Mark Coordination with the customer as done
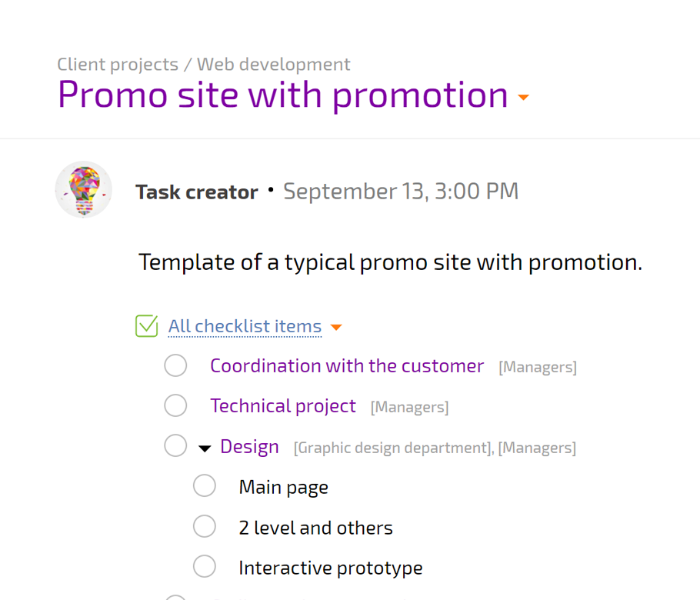This screenshot has height=600, width=700. [175, 365]
